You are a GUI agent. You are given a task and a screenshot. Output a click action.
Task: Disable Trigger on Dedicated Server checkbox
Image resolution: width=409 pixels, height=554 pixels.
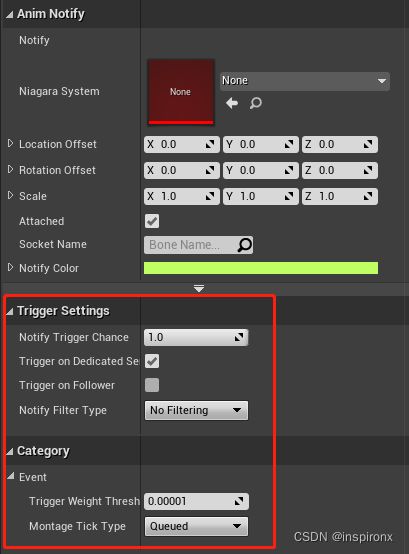coord(152,361)
